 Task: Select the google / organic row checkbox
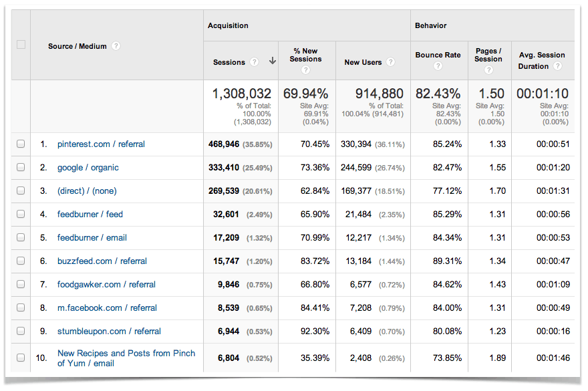click(x=21, y=167)
